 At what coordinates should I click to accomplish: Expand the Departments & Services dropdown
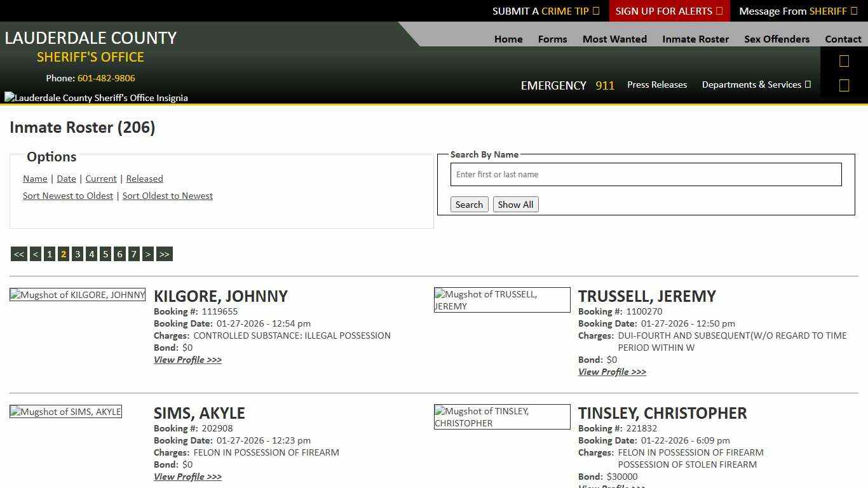756,85
